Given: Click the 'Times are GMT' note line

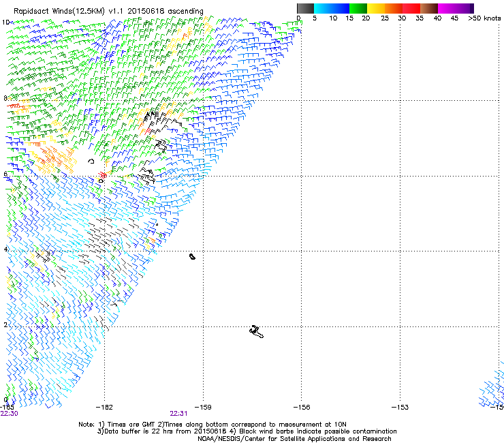Looking at the screenshot, I should (x=212, y=425).
